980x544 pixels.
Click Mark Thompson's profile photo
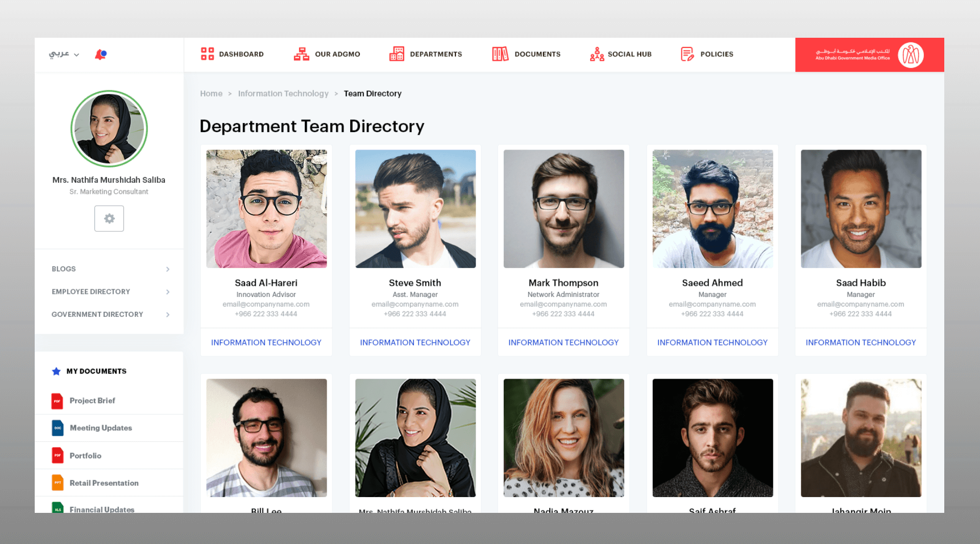pyautogui.click(x=564, y=209)
